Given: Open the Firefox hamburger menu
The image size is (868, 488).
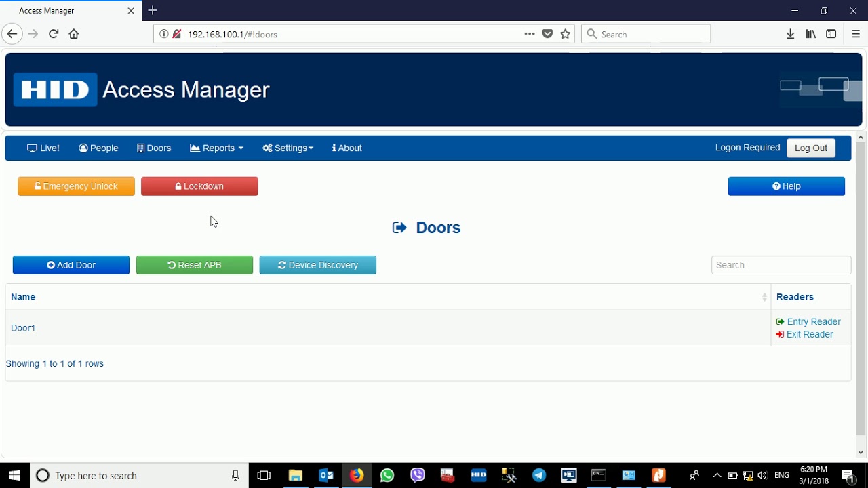Looking at the screenshot, I should click(856, 34).
